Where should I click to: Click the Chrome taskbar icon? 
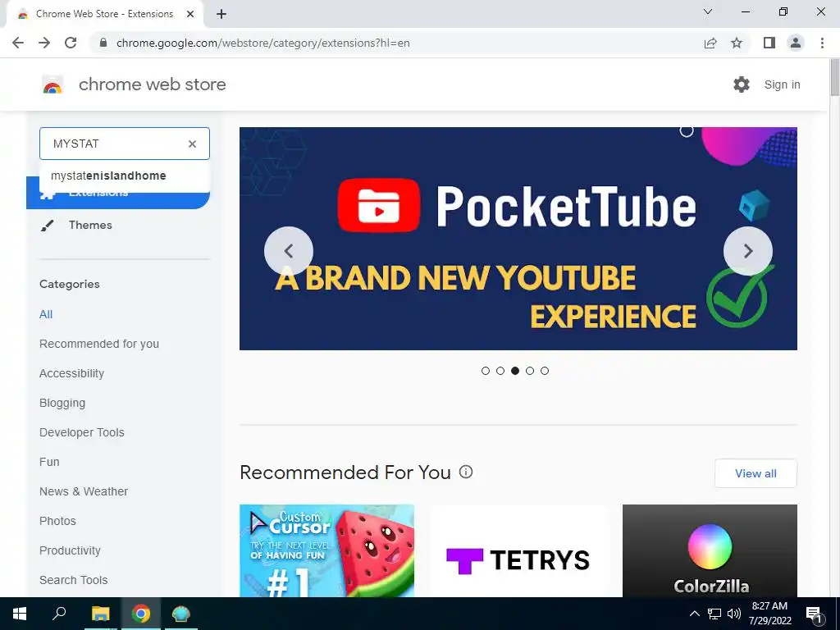click(x=141, y=614)
